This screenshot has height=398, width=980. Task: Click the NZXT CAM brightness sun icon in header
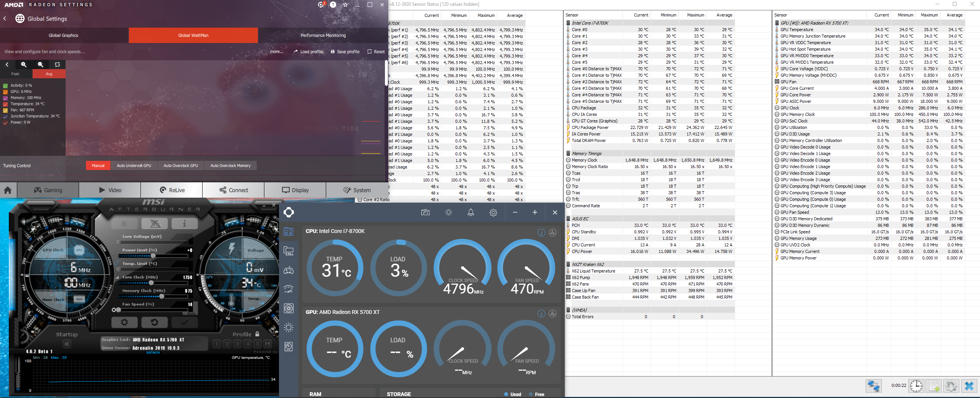click(448, 212)
